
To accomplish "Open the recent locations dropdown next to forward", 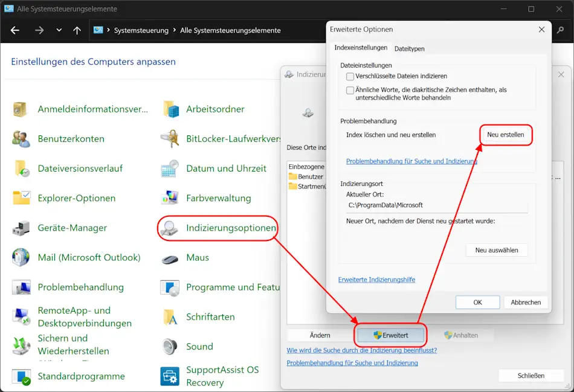I will (x=59, y=30).
